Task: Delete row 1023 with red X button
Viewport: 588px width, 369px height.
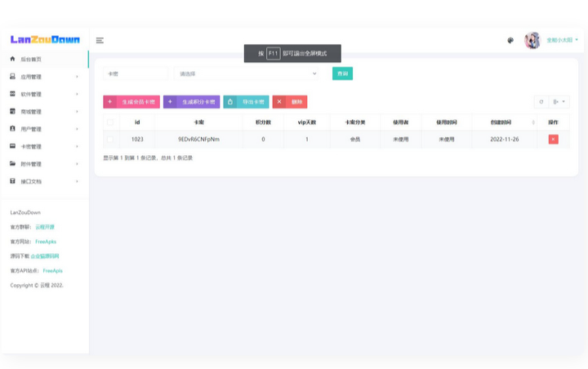Action: pyautogui.click(x=553, y=139)
